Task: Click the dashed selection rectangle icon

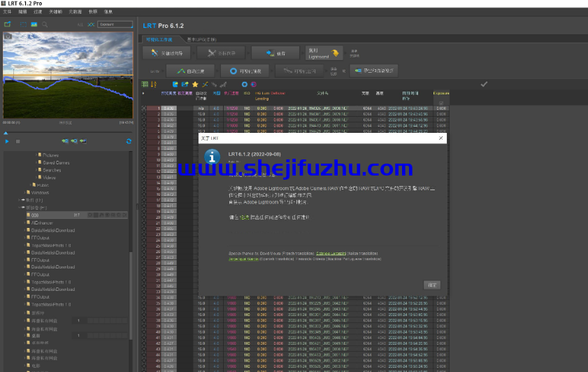Action: tap(23, 24)
